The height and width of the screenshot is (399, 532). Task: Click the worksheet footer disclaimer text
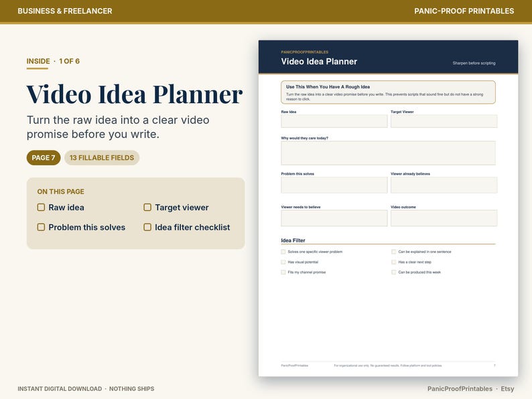click(x=388, y=366)
